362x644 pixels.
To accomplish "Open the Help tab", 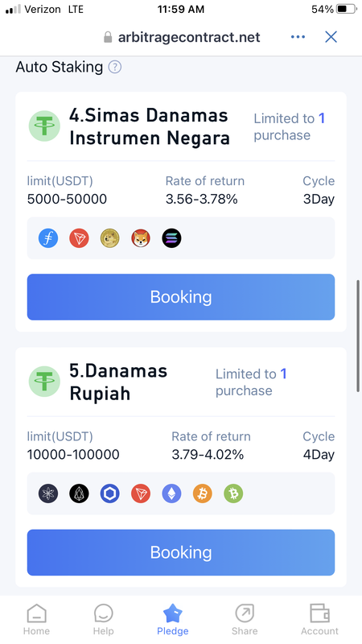I will click(x=104, y=620).
